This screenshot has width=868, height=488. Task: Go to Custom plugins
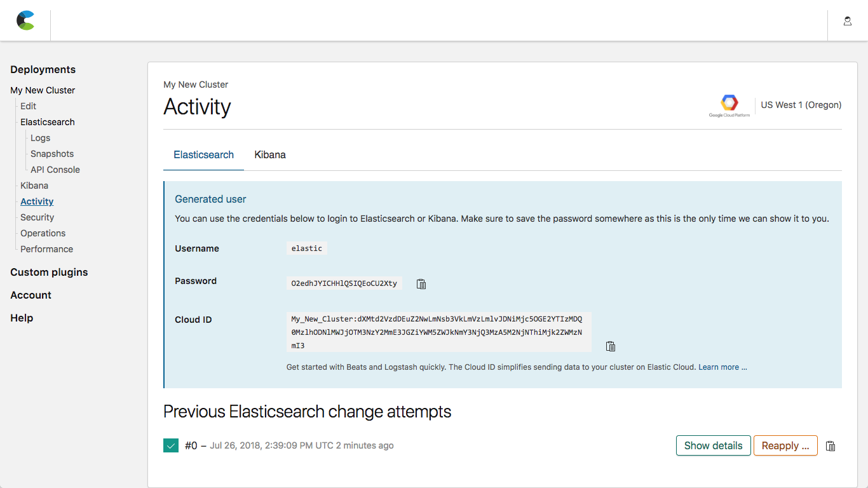click(49, 273)
